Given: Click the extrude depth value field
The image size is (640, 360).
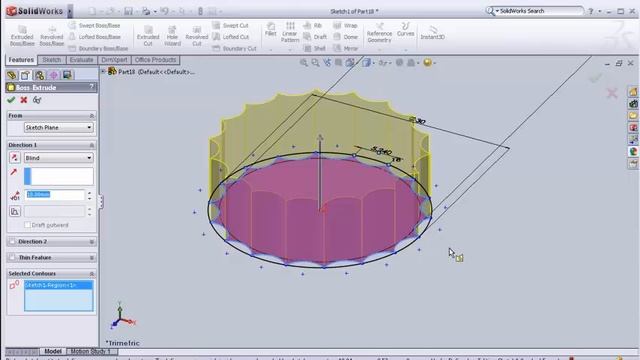Looking at the screenshot, I should [x=54, y=195].
